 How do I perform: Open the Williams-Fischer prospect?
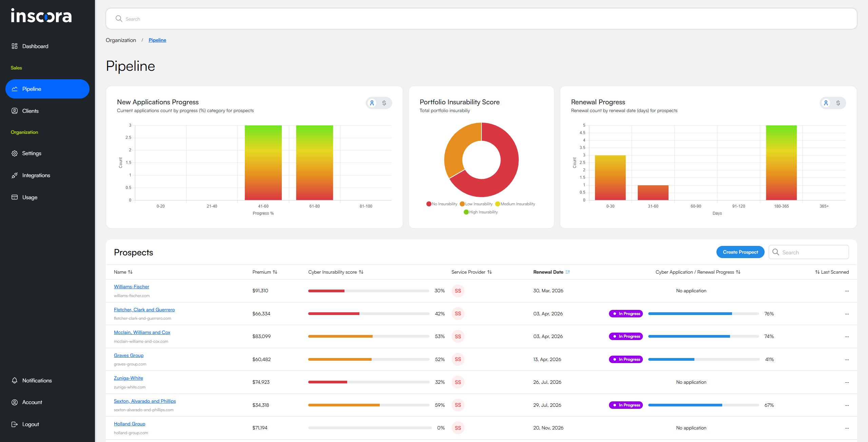point(131,287)
